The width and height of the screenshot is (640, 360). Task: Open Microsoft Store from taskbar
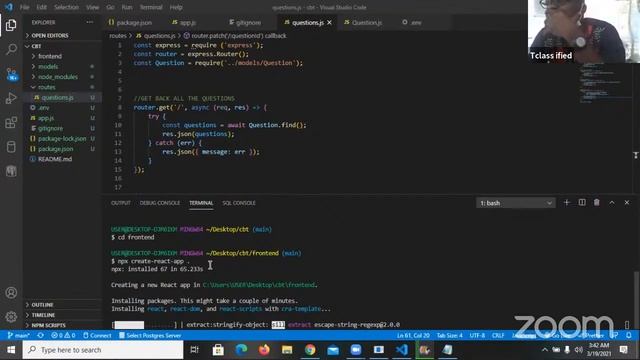pos(218,350)
